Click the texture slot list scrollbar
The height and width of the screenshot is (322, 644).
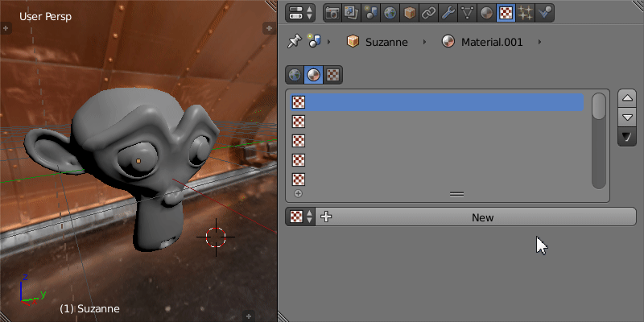point(599,141)
